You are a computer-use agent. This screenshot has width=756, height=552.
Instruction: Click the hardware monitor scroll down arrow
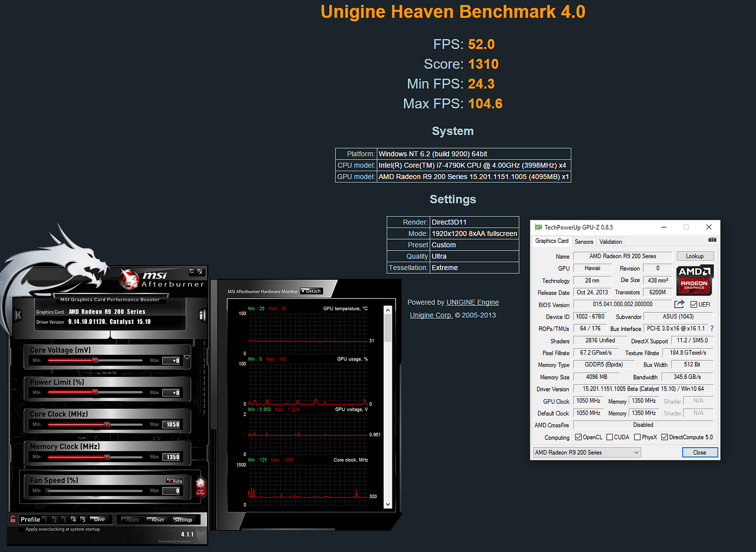388,504
